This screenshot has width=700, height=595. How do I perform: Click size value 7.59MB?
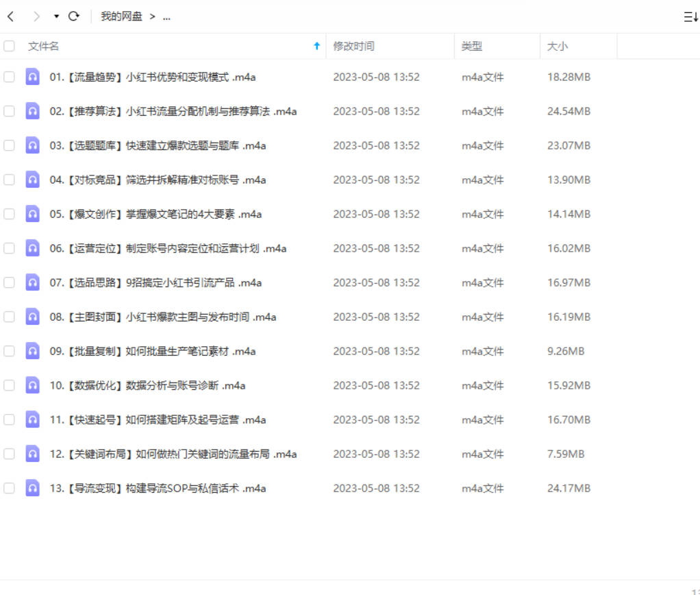pos(566,454)
